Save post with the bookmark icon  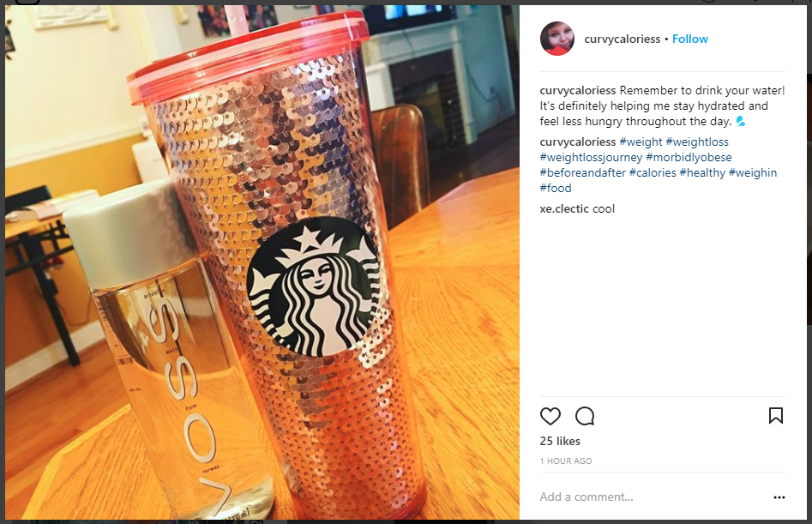776,415
